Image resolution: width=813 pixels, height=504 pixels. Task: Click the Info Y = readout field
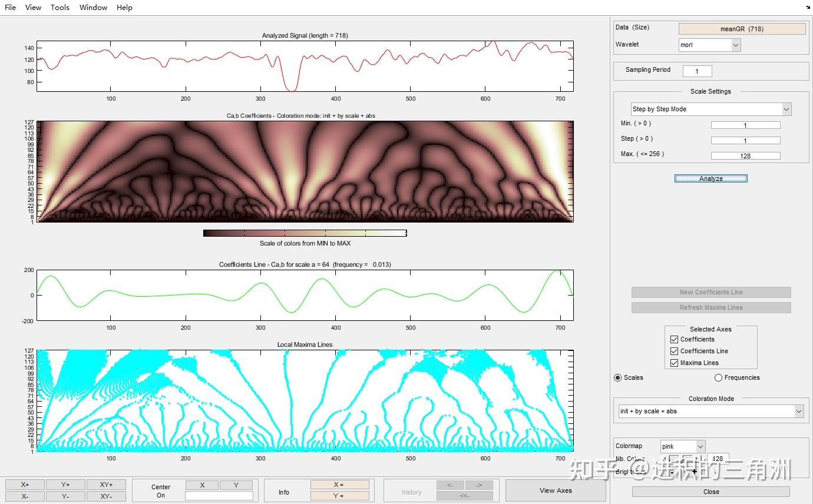click(x=339, y=496)
